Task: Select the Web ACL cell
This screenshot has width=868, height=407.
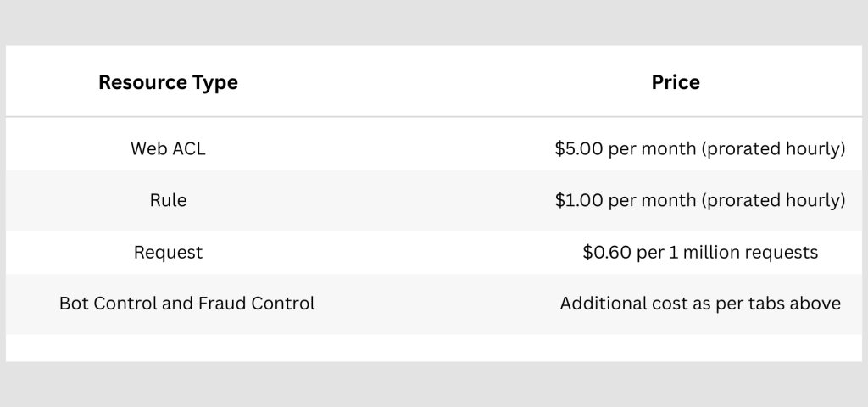Action: pos(168,148)
